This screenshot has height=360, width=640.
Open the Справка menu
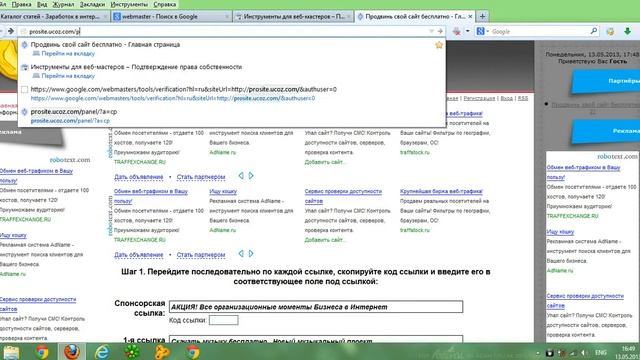(165, 4)
